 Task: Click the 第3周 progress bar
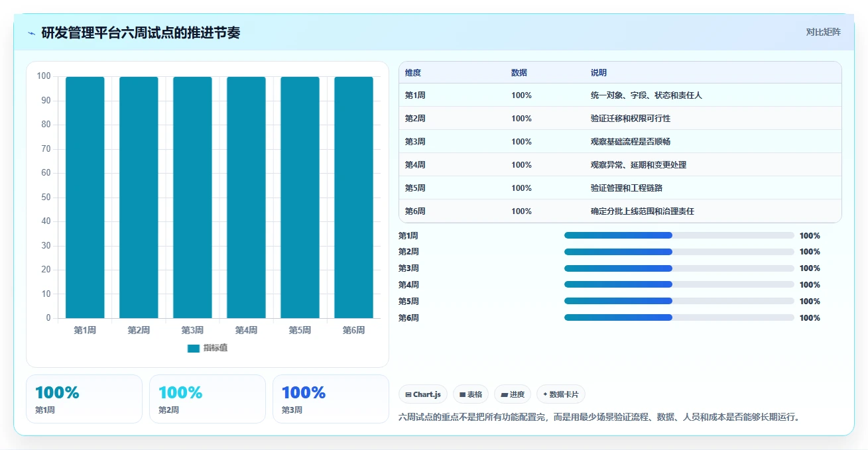[679, 268]
